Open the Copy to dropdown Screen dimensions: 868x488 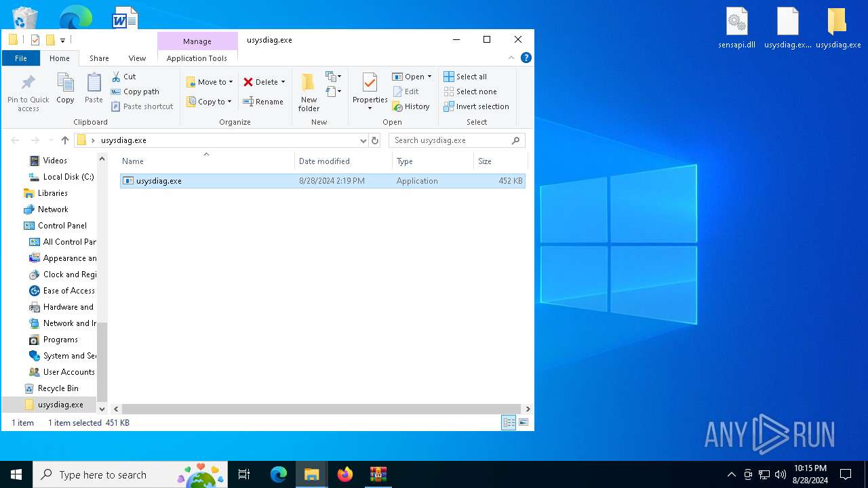[210, 102]
